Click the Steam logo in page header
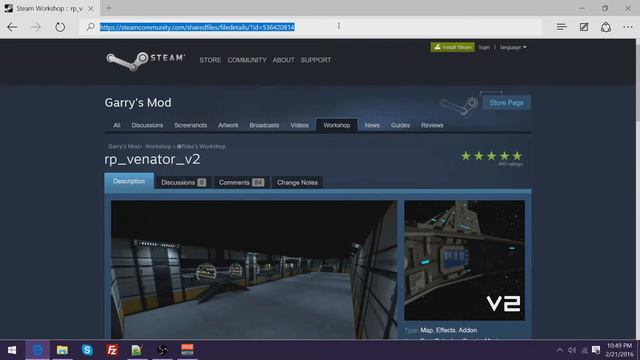640x360 pixels. coord(145,60)
